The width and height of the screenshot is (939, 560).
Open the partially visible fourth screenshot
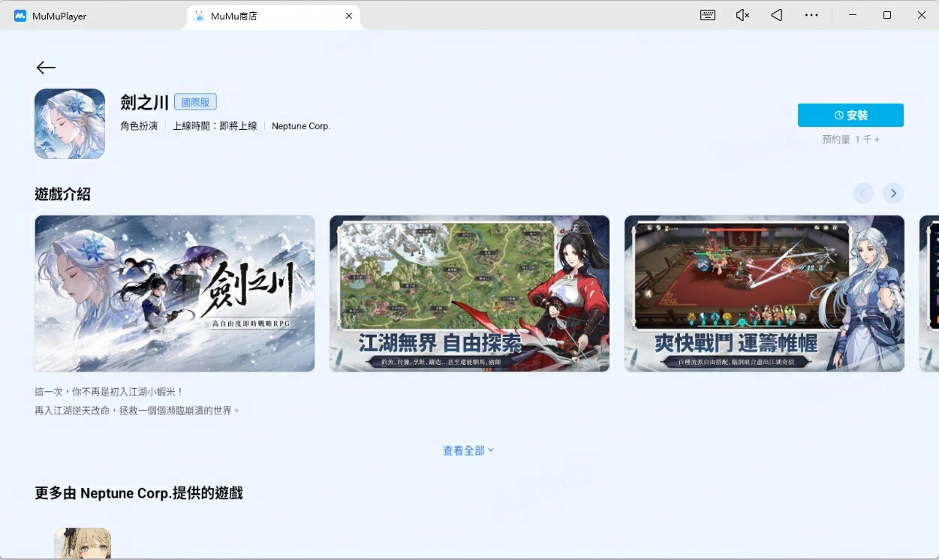929,294
